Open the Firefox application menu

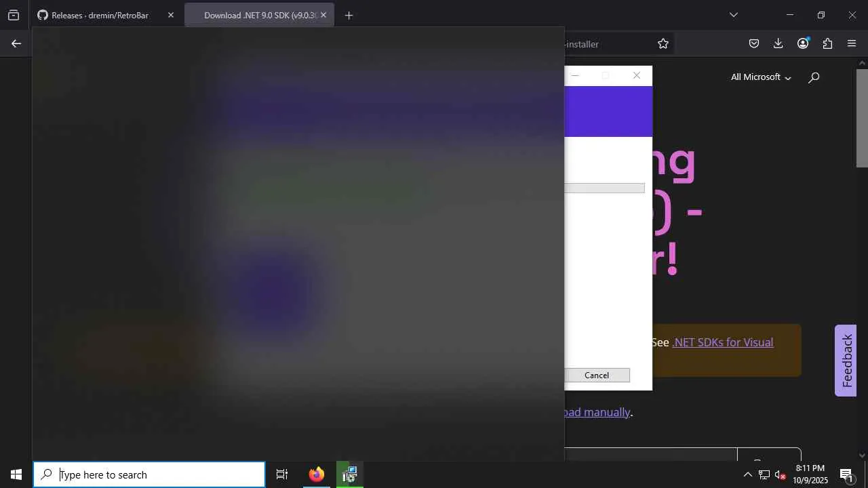pos(852,43)
